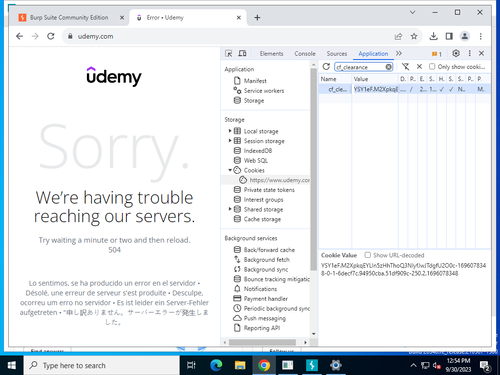Viewport: 500px width, 375px height.
Task: Toggle Chrome side panel icon
Action: [449, 36]
